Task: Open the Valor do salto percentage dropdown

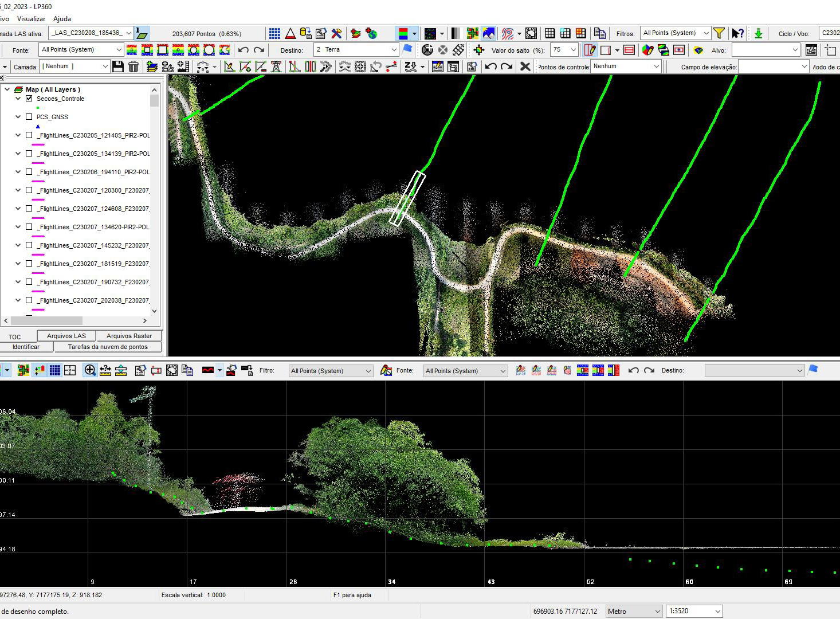Action: [x=572, y=50]
